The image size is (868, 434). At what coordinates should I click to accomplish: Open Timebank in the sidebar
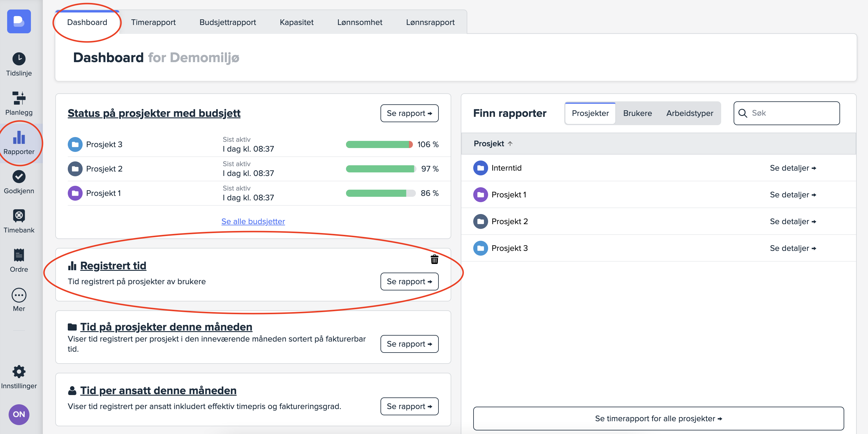tap(19, 221)
